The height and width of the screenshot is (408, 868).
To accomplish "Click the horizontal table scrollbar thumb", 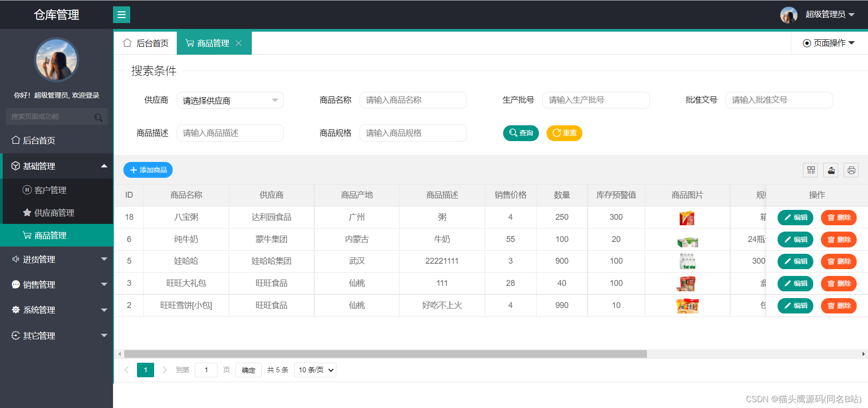I will pyautogui.click(x=386, y=354).
